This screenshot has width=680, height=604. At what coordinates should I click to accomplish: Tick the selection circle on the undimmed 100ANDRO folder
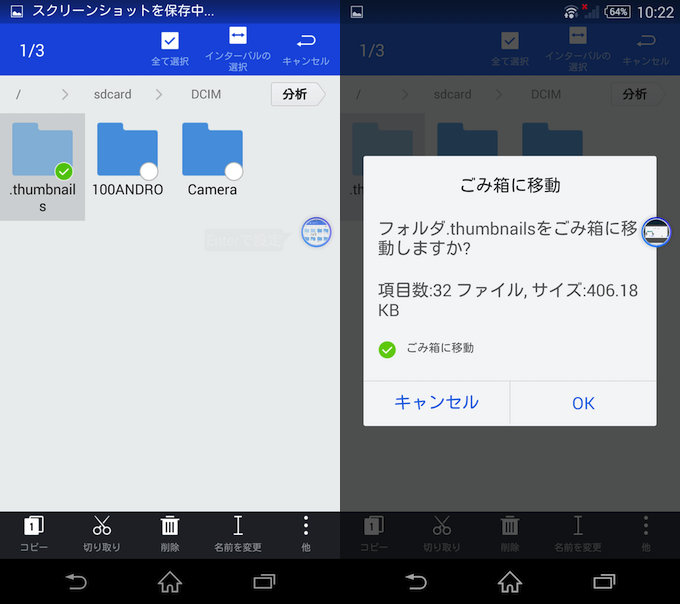click(148, 171)
